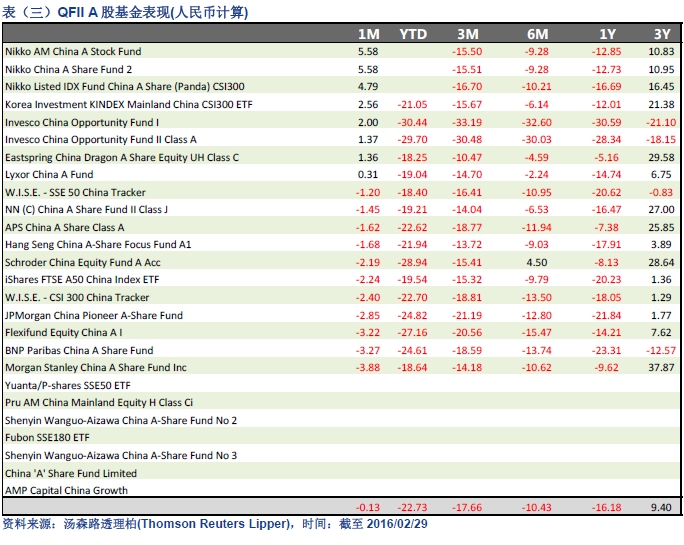
Task: Click Nikko Listed IDX Fund China A Share (Panda) CSI300
Action: 125,86
